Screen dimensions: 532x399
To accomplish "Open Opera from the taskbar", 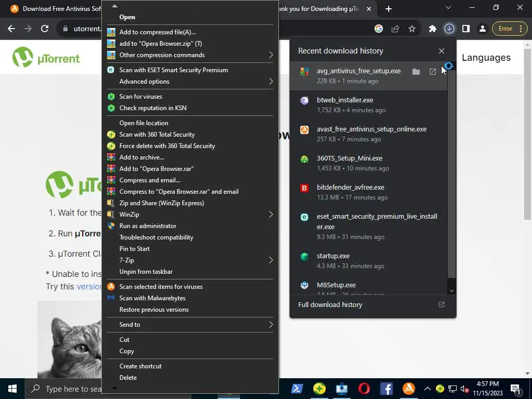I will [x=364, y=389].
